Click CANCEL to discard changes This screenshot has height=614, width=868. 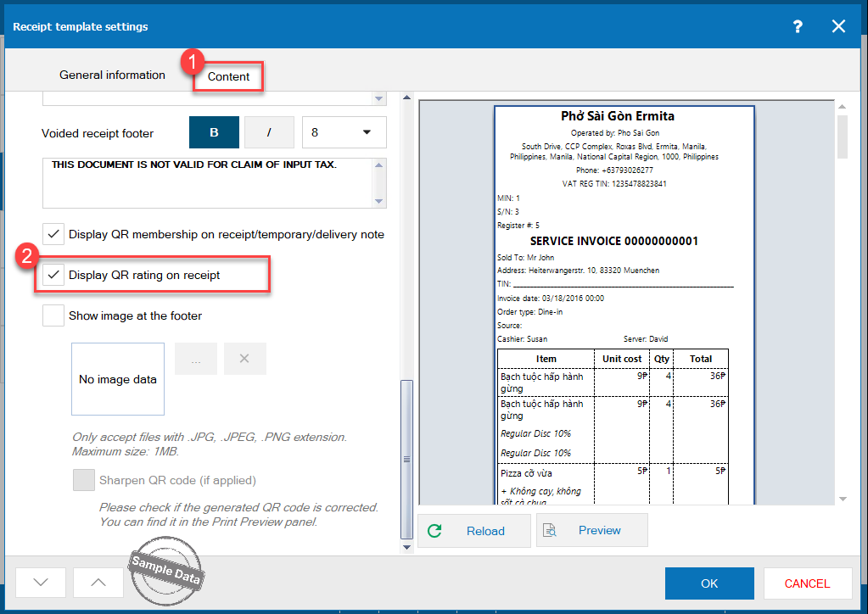(807, 583)
